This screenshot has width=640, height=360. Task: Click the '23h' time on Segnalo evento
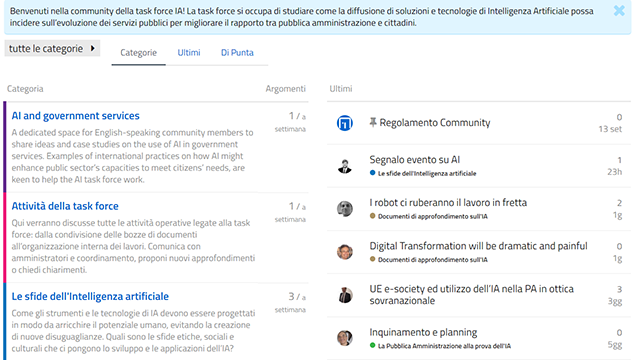614,172
